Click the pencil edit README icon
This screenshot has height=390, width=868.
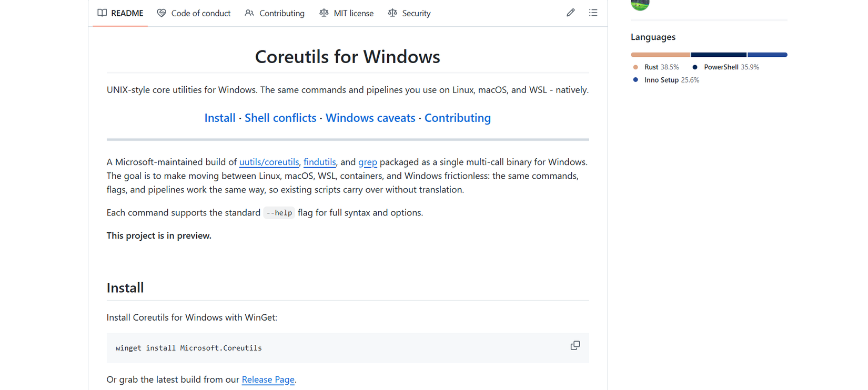[x=571, y=13]
